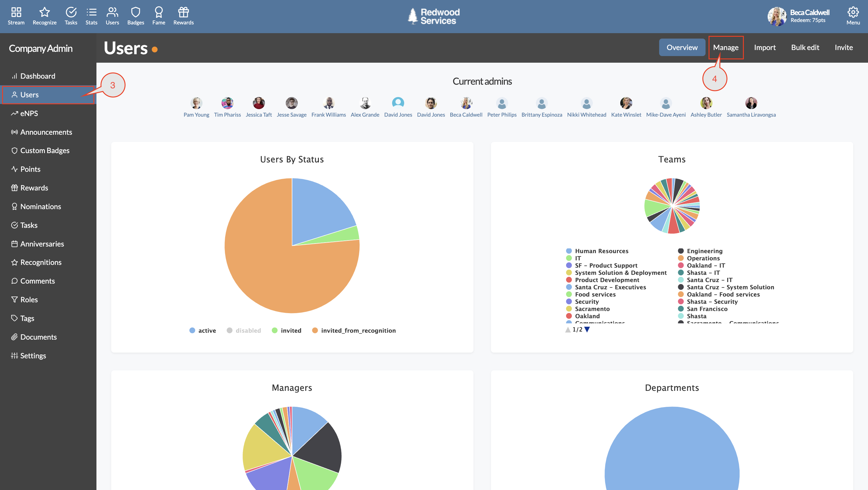Click Beca Caldwell profile avatar in header
Screen dimensions: 868x490
(x=777, y=16)
